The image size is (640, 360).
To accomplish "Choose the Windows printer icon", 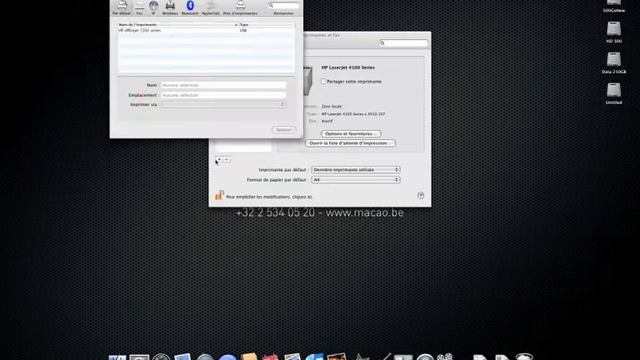I will tap(170, 7).
